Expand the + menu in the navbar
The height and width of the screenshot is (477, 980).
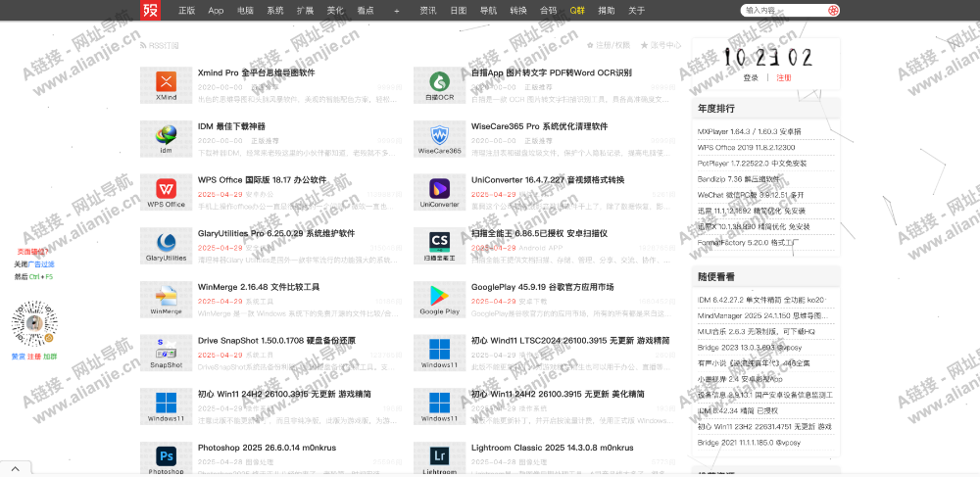tap(396, 11)
